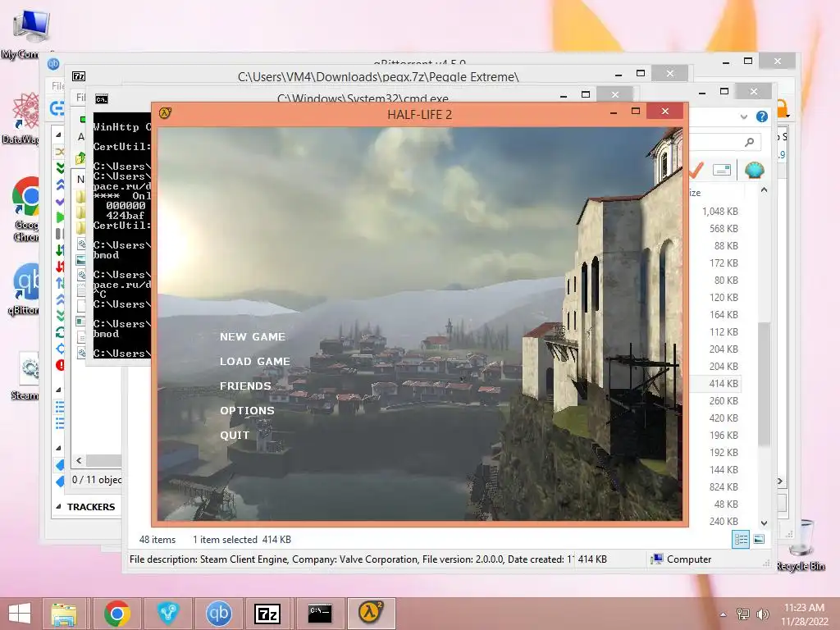Show hidden system tray icons
The height and width of the screenshot is (630, 840).
(x=724, y=614)
